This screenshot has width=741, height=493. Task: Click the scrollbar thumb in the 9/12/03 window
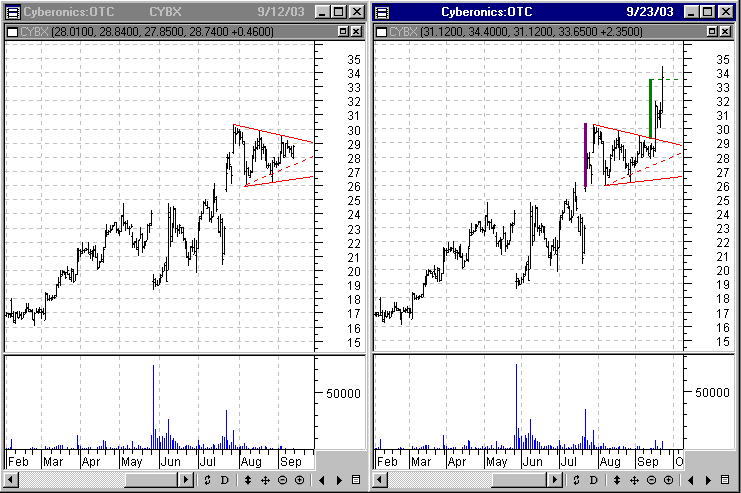click(152, 480)
